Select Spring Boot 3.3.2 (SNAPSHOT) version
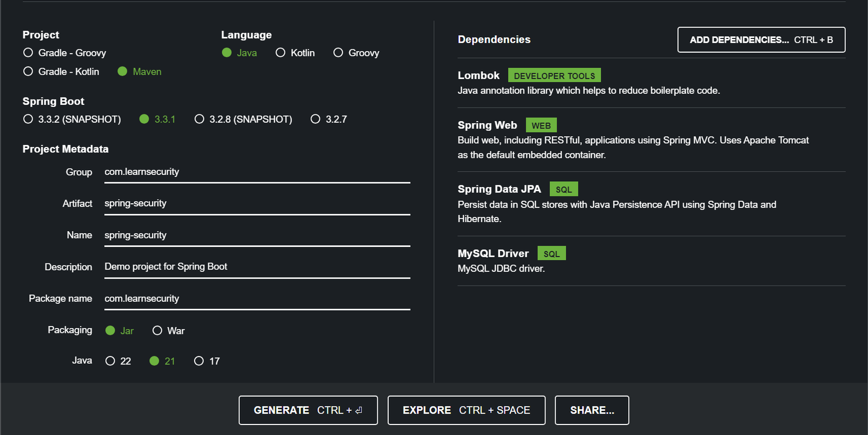 (x=28, y=119)
